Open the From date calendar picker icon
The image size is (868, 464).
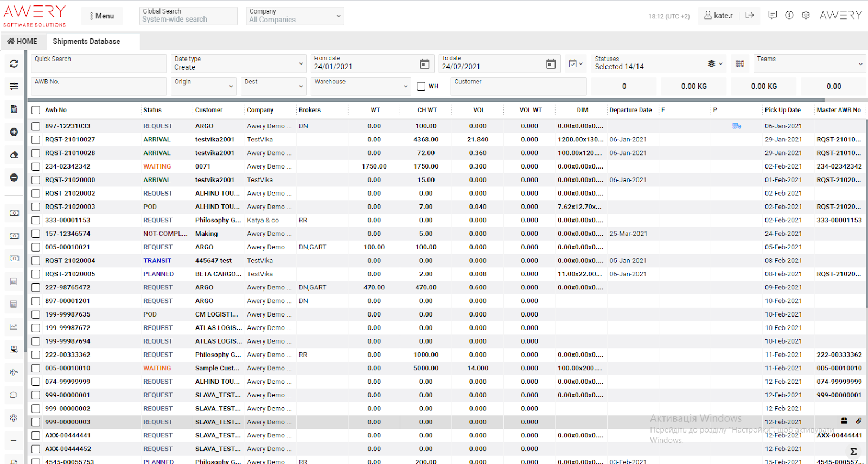click(425, 64)
